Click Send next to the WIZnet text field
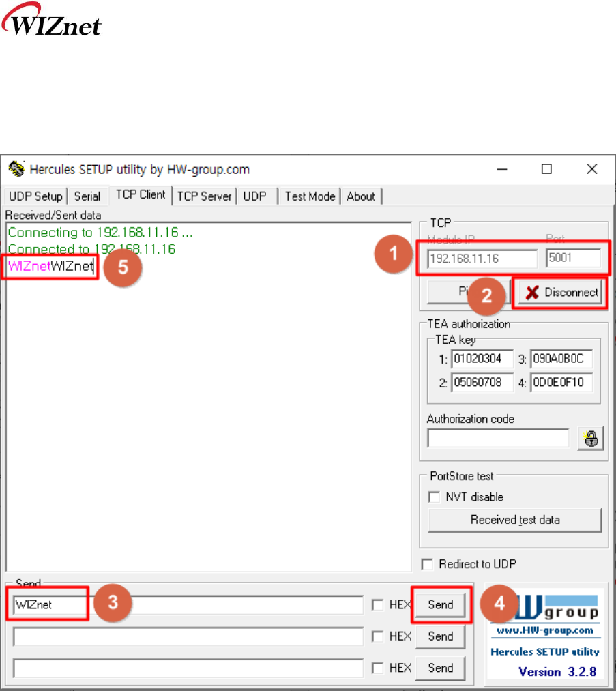616x691 pixels. pyautogui.click(x=441, y=604)
